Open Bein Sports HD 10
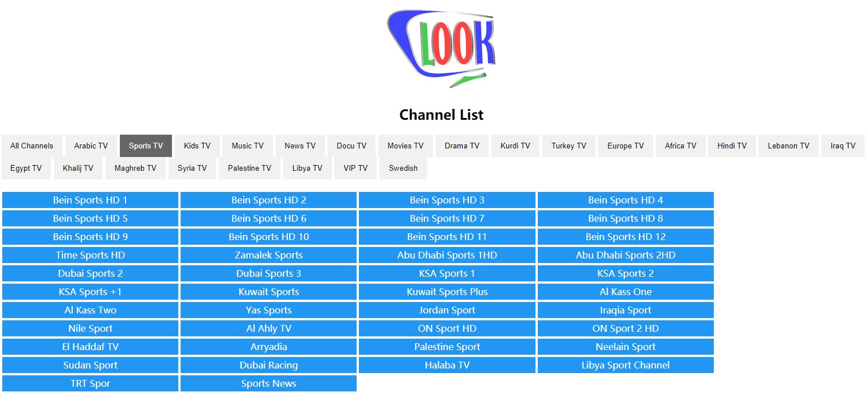868x404 pixels. point(268,237)
